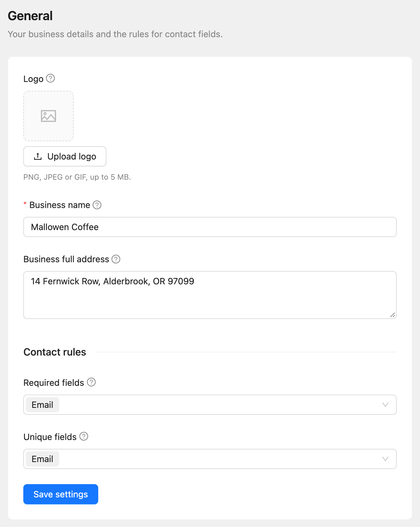Select the Email tag in Unique fields
Viewport: 420px width, 527px height.
click(x=43, y=459)
